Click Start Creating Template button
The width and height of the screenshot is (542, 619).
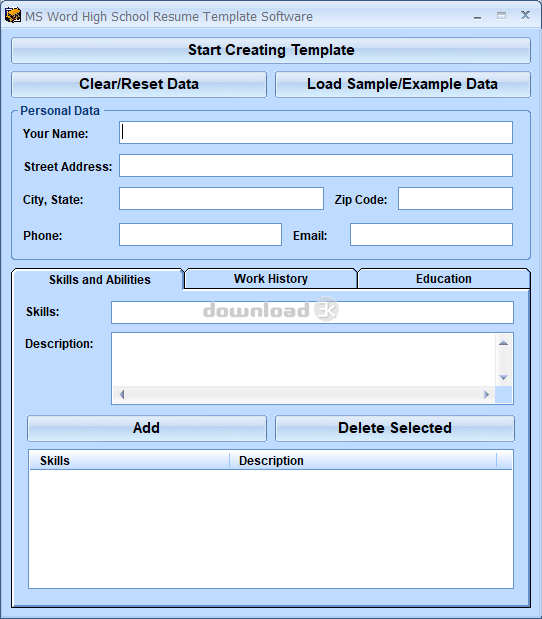pos(271,50)
